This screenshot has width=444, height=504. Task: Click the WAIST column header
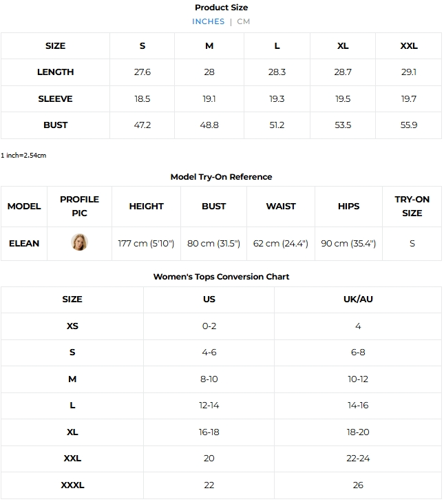pyautogui.click(x=281, y=207)
